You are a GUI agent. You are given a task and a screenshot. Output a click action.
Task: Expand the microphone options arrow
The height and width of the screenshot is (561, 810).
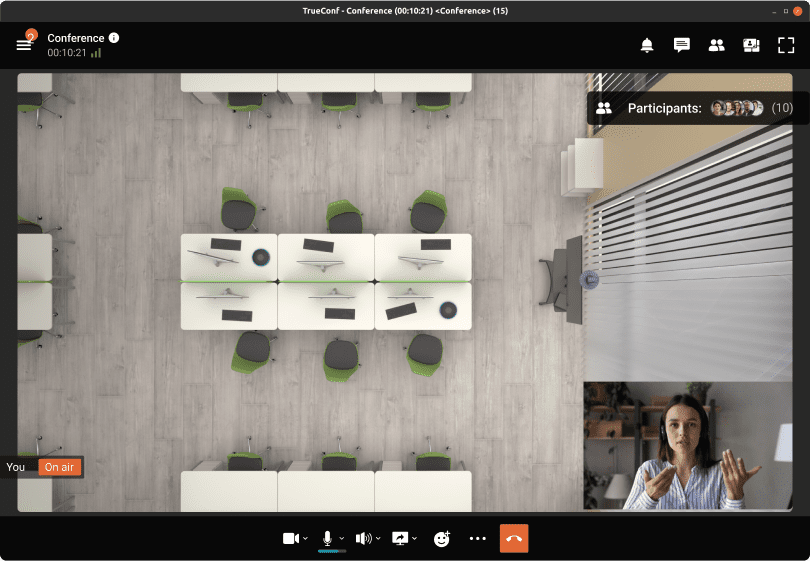[x=342, y=539]
